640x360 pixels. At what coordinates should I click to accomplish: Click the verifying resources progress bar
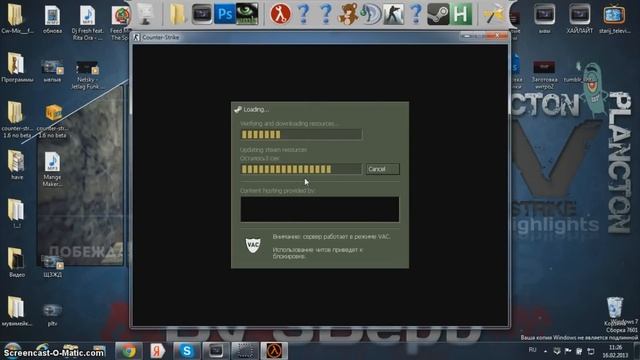[301, 134]
